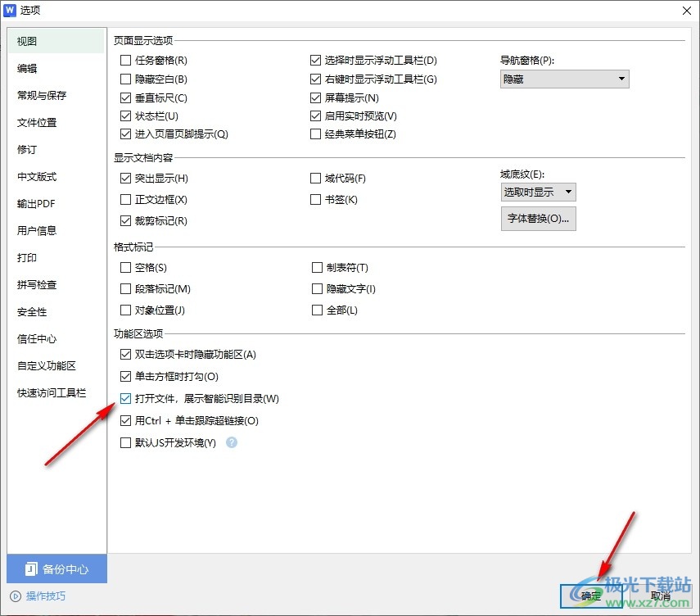Select the 视图 category

[x=56, y=41]
